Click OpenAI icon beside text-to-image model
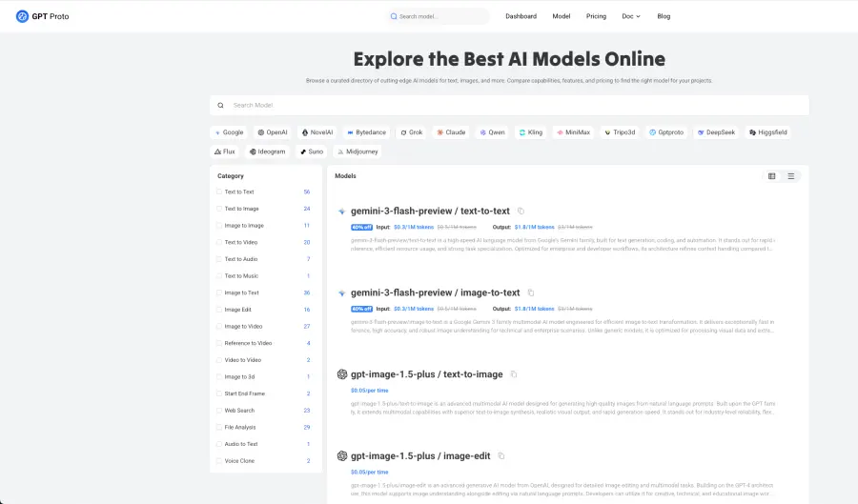The width and height of the screenshot is (858, 504). (342, 374)
